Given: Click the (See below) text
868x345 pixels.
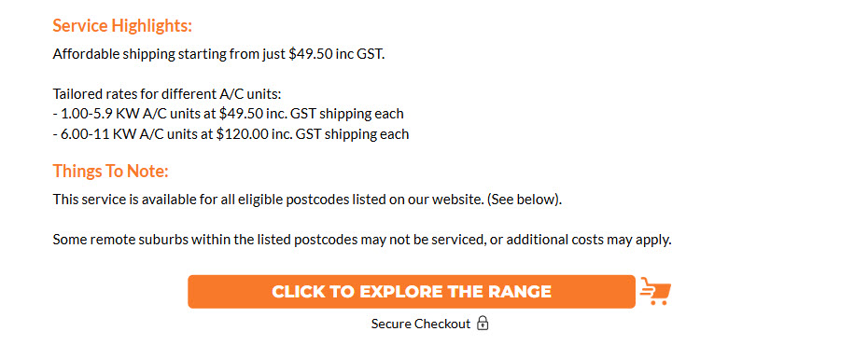Looking at the screenshot, I should click(525, 200).
